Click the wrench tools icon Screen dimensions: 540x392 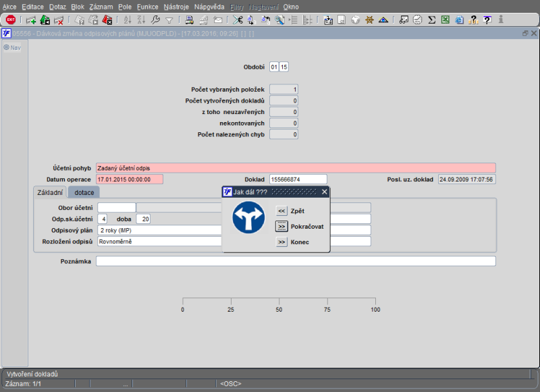point(155,20)
